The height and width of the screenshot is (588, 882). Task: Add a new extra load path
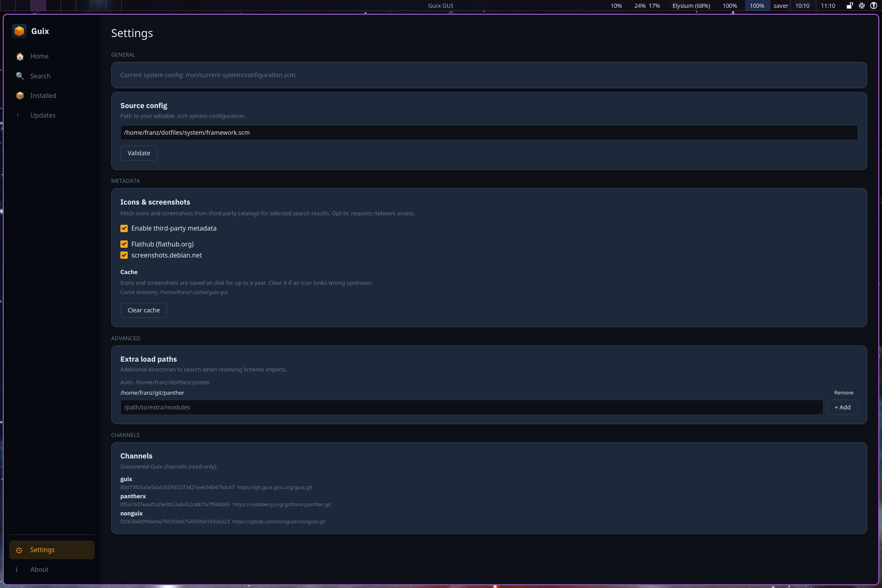click(842, 407)
